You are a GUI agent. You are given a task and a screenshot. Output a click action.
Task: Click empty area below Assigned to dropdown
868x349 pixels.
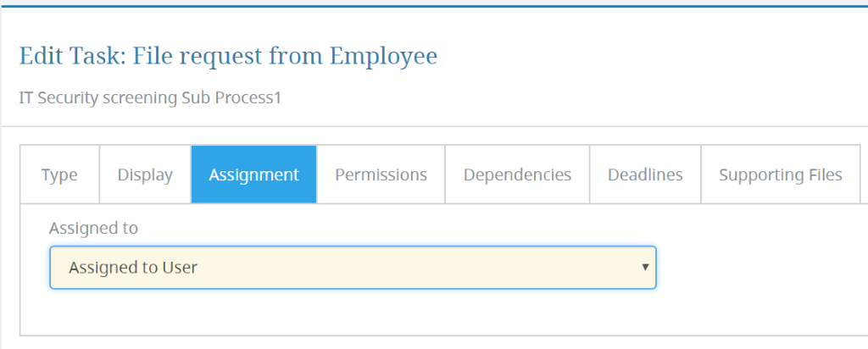(353, 312)
